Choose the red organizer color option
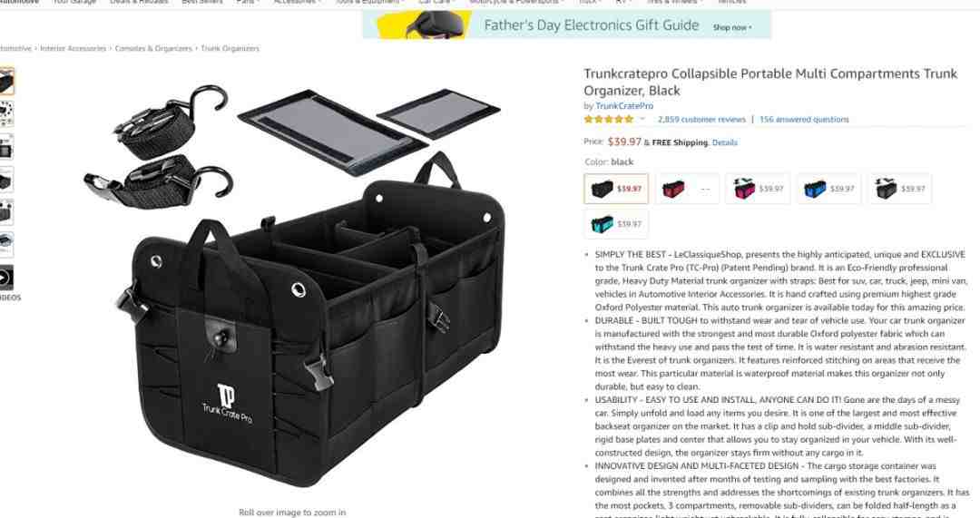 tap(687, 188)
